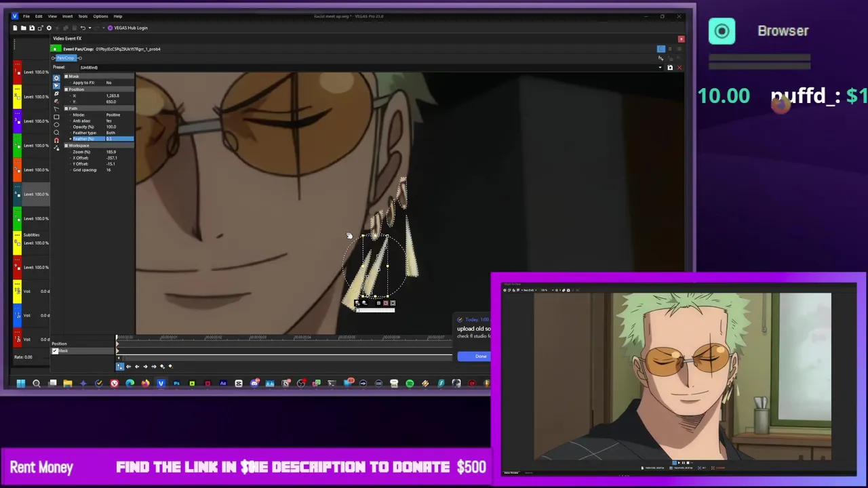
Task: Select the Zoom magnifier tool
Action: coord(56,132)
